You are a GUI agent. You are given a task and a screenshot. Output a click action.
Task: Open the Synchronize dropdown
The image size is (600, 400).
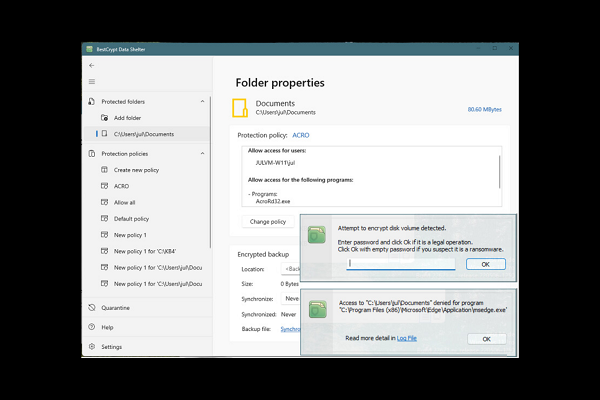point(291,298)
